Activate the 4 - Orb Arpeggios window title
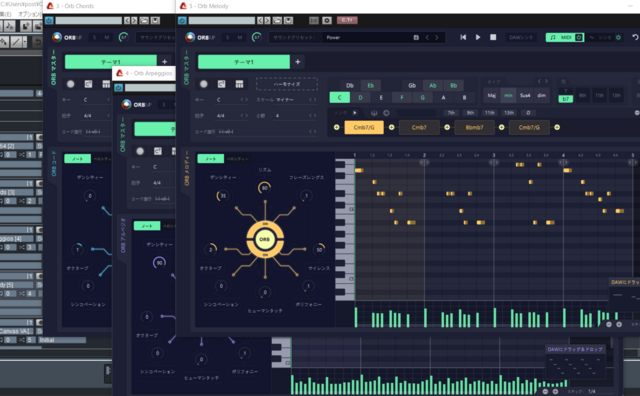 149,73
